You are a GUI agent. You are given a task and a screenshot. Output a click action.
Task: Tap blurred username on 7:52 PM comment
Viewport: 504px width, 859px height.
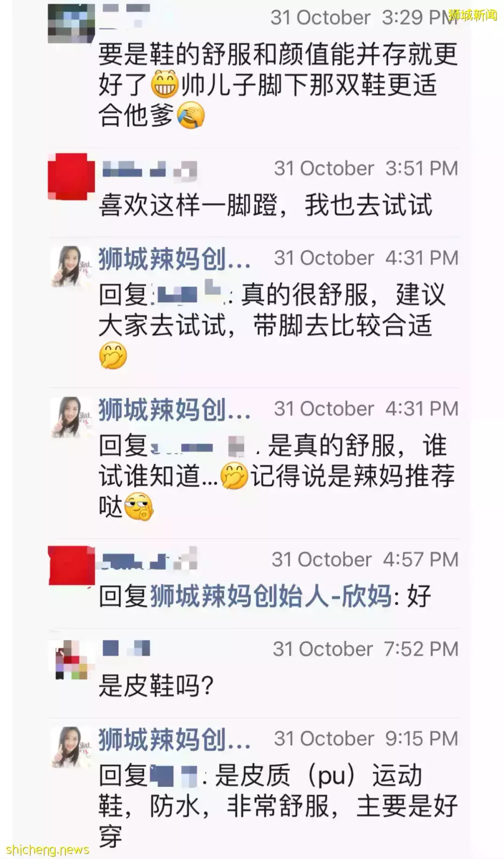click(126, 648)
